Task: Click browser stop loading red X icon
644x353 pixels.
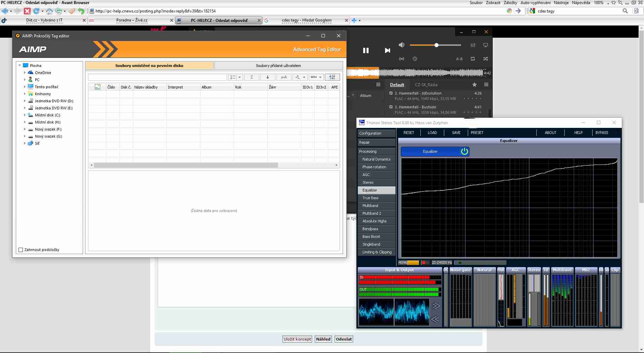Action: (27, 11)
